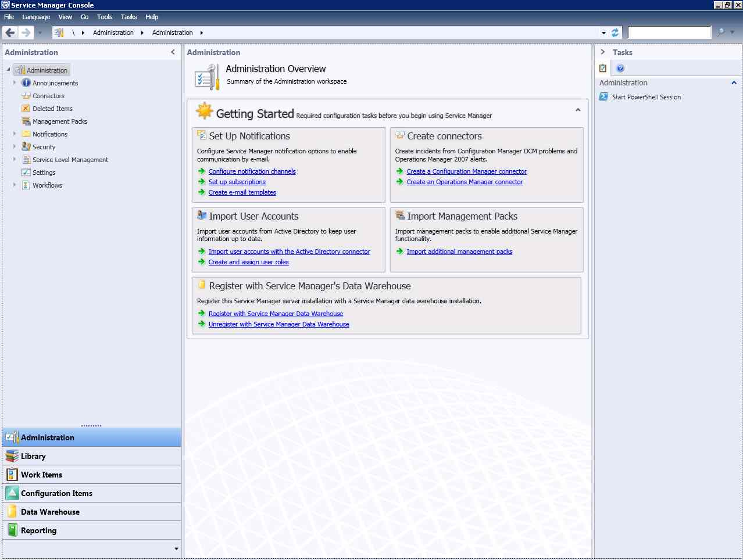Click the Management Packs tree icon

[26, 121]
